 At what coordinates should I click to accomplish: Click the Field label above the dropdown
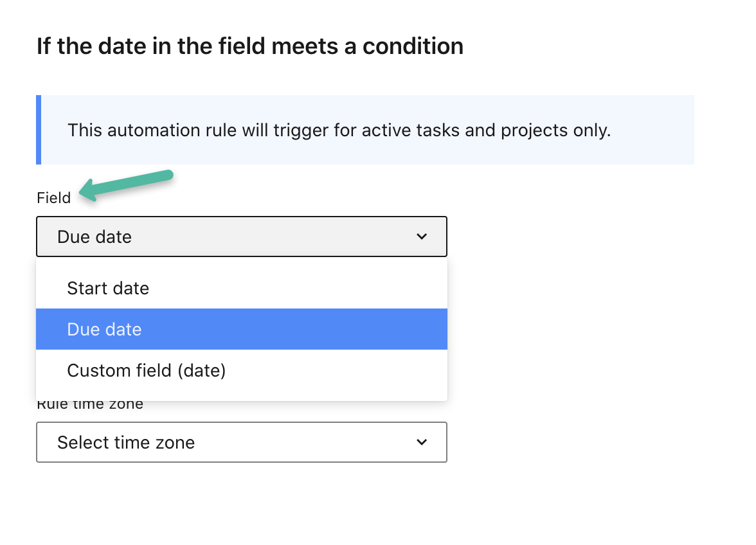54,198
